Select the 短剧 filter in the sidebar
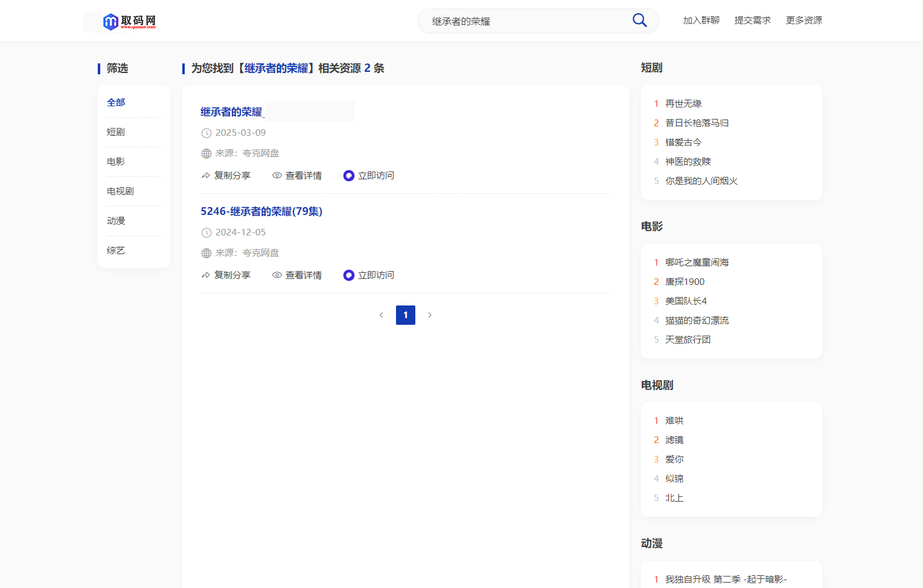This screenshot has width=923, height=588. pos(115,132)
